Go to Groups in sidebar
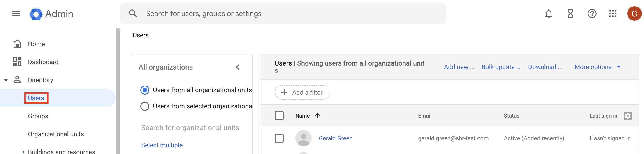Image resolution: width=644 pixels, height=154 pixels. 38,116
